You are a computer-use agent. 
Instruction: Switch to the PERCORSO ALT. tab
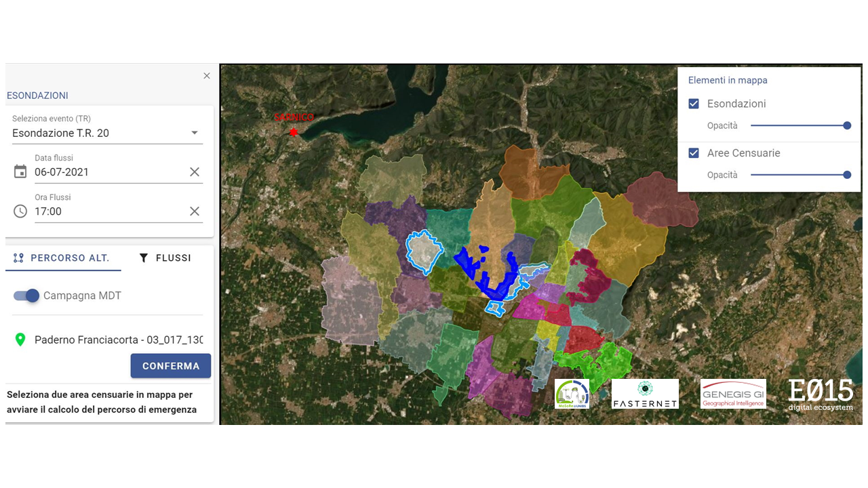(63, 258)
